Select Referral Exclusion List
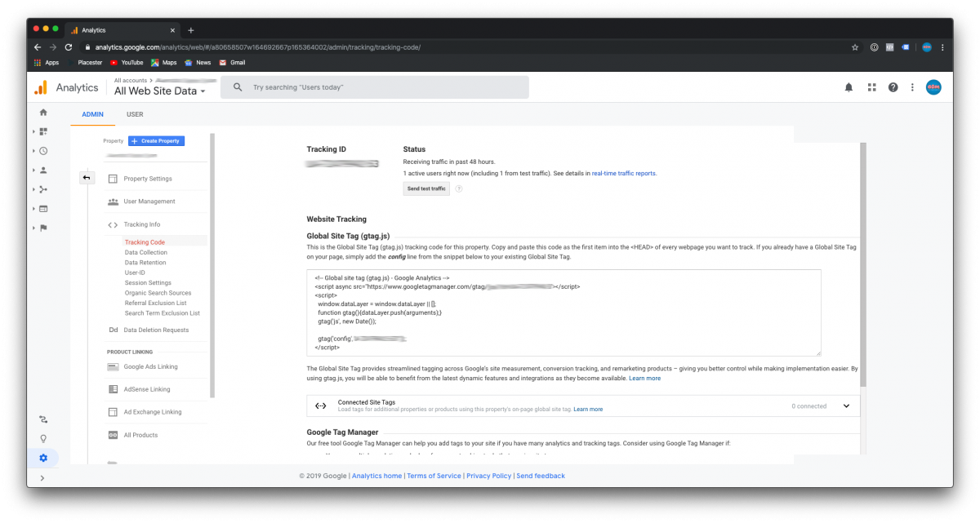The image size is (980, 523). [155, 303]
